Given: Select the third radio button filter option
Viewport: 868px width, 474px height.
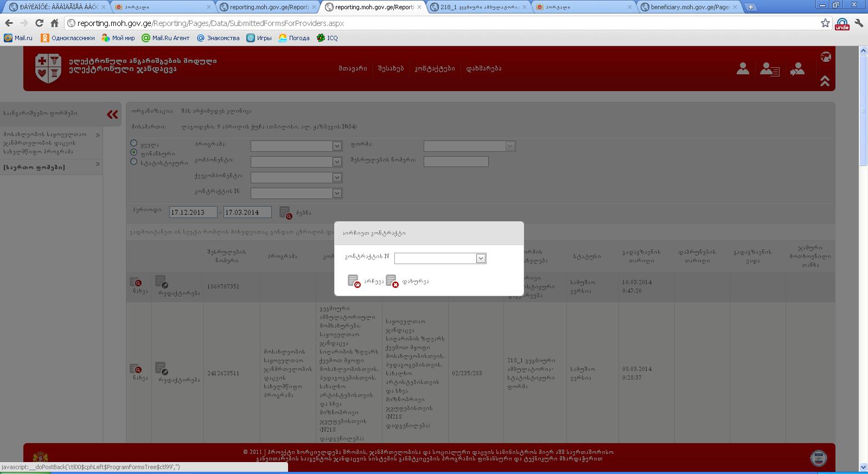Looking at the screenshot, I should pyautogui.click(x=133, y=162).
